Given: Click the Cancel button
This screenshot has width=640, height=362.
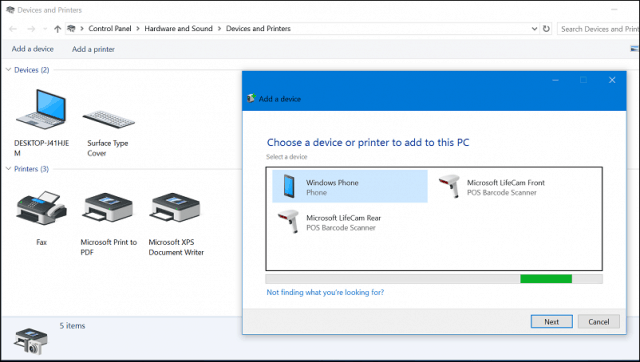Looking at the screenshot, I should coord(598,322).
